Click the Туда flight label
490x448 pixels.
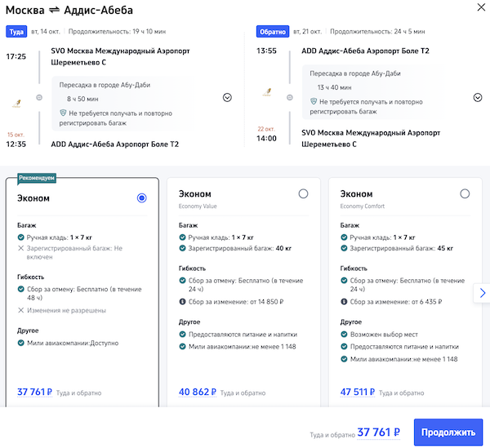coord(16,32)
